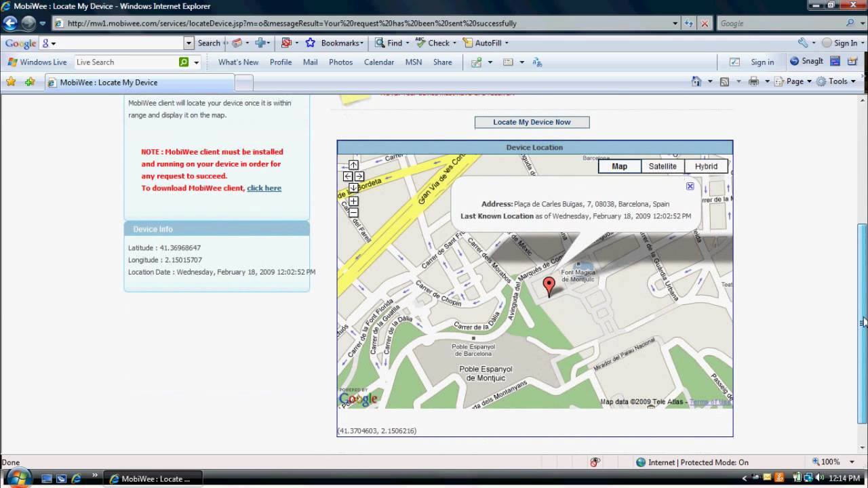Open Calendar on Windows Live toolbar

(379, 62)
